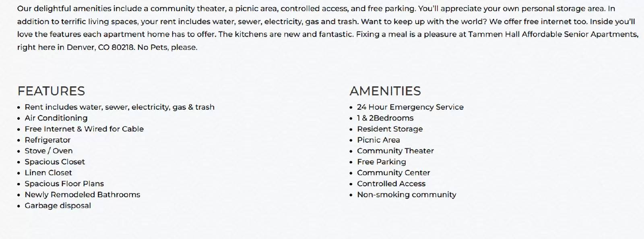The image size is (644, 239).
Task: Select 'Stove / Oven' in features
Action: click(x=49, y=151)
